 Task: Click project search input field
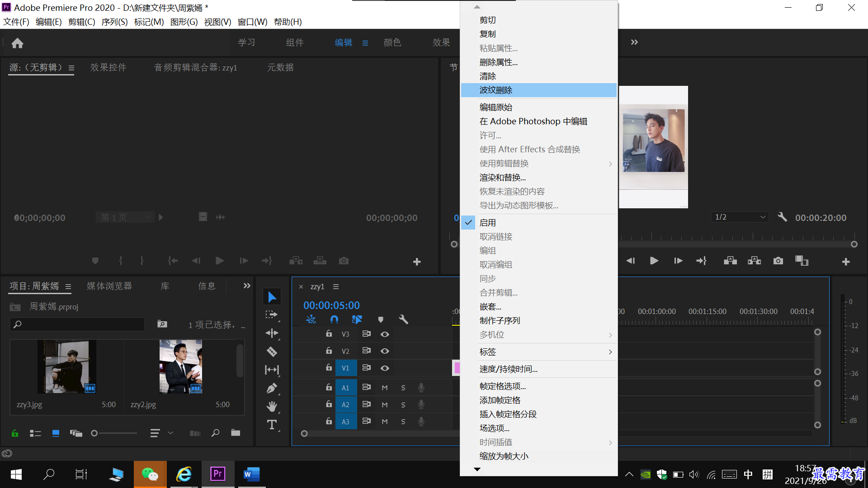[77, 324]
